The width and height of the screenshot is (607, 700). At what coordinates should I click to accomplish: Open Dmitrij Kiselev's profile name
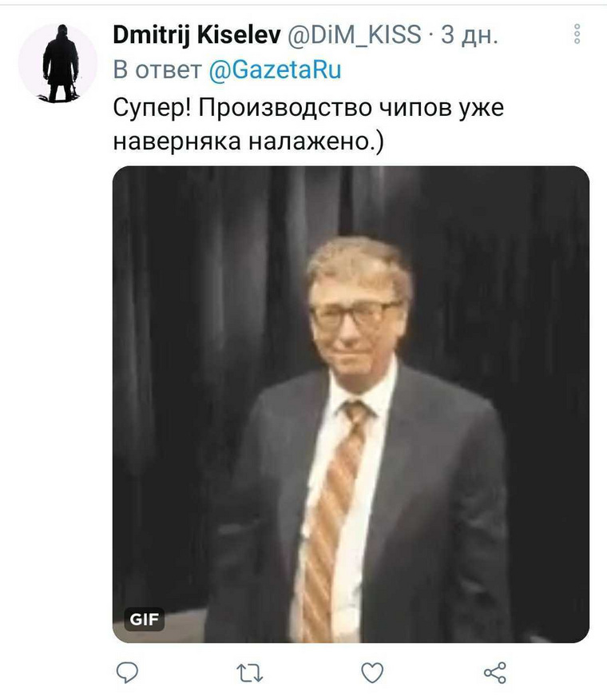click(196, 34)
